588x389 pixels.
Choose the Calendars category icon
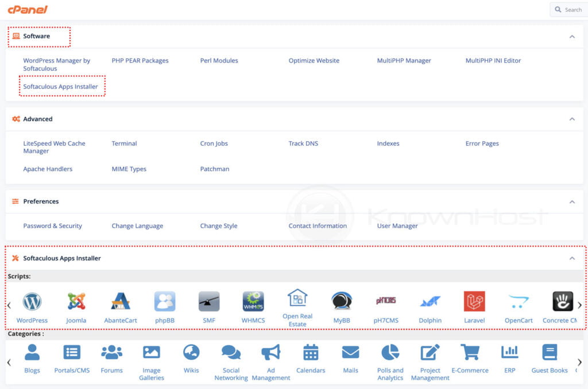[x=311, y=352]
